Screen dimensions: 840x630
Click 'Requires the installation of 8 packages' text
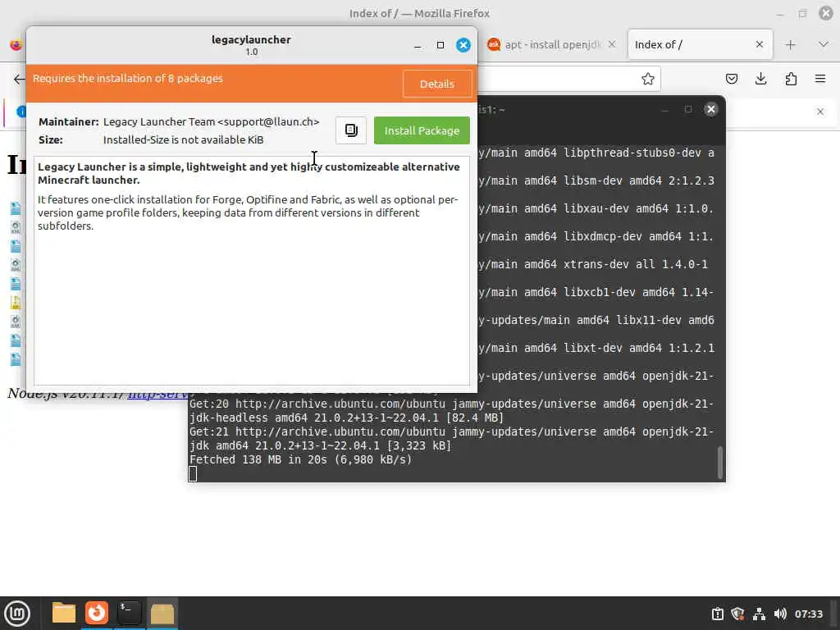pyautogui.click(x=127, y=78)
